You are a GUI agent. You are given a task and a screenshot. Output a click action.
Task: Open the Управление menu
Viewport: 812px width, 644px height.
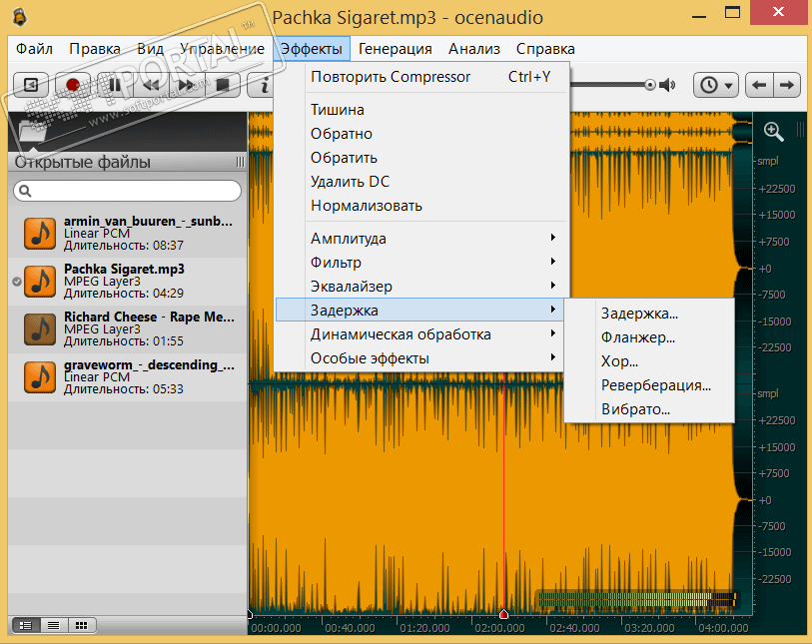[222, 49]
